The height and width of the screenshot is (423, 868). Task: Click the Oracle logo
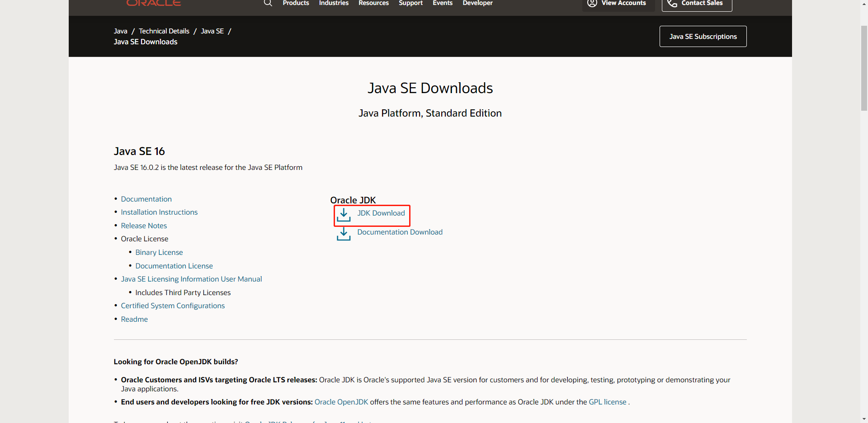click(154, 3)
